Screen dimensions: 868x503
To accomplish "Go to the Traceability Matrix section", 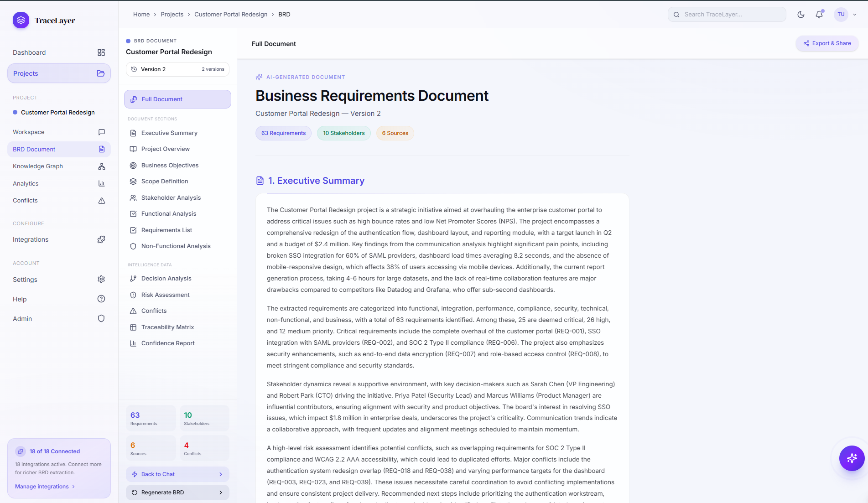I will pos(167,327).
